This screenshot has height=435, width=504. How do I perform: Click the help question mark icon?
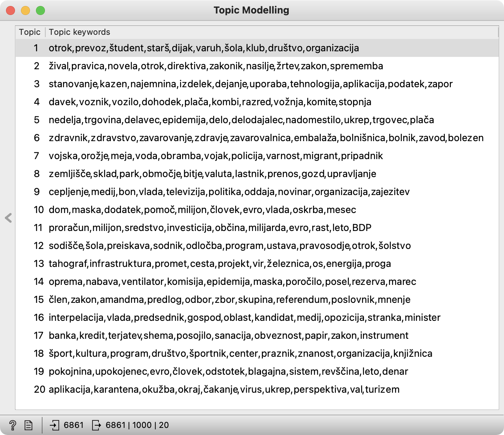click(12, 425)
